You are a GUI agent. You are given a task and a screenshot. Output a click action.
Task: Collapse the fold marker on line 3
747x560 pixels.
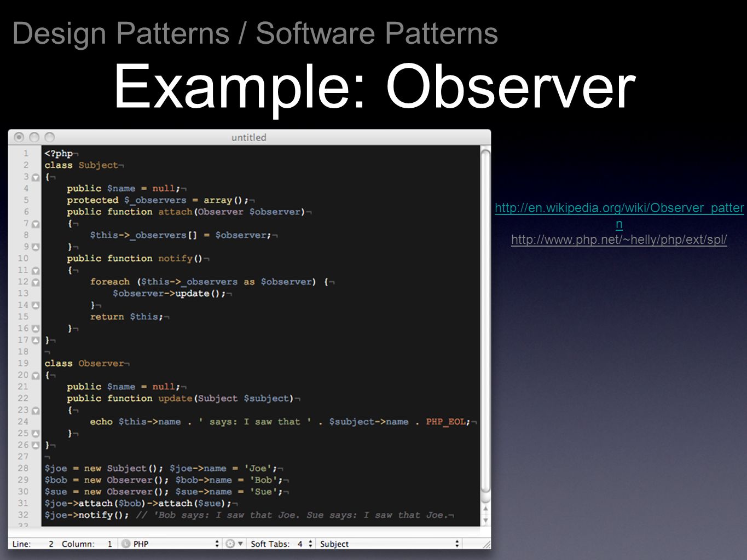point(36,177)
